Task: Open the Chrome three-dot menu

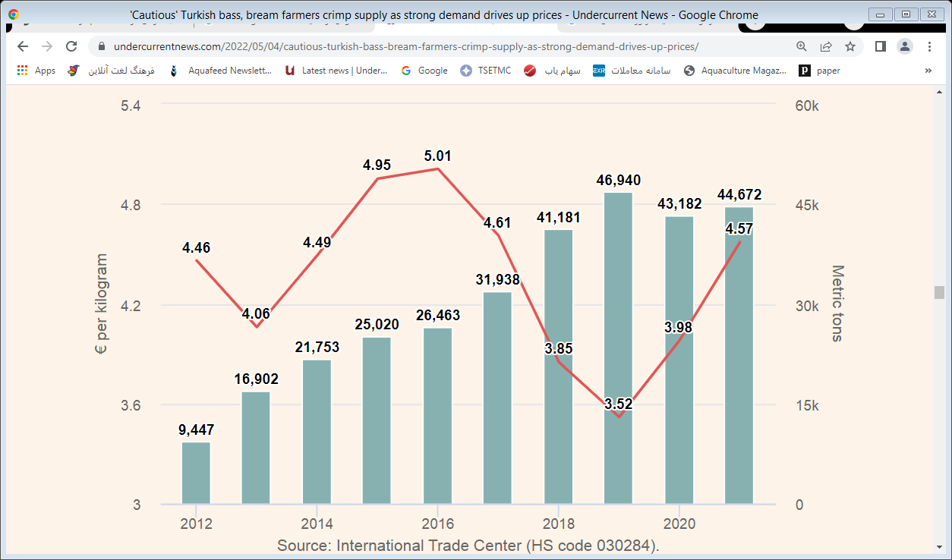Action: click(x=929, y=46)
